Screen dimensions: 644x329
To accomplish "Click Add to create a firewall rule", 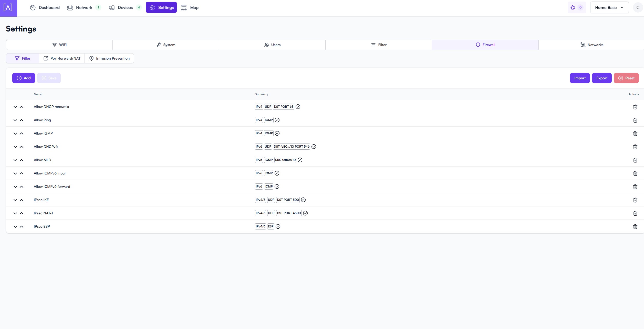I will coord(24,78).
